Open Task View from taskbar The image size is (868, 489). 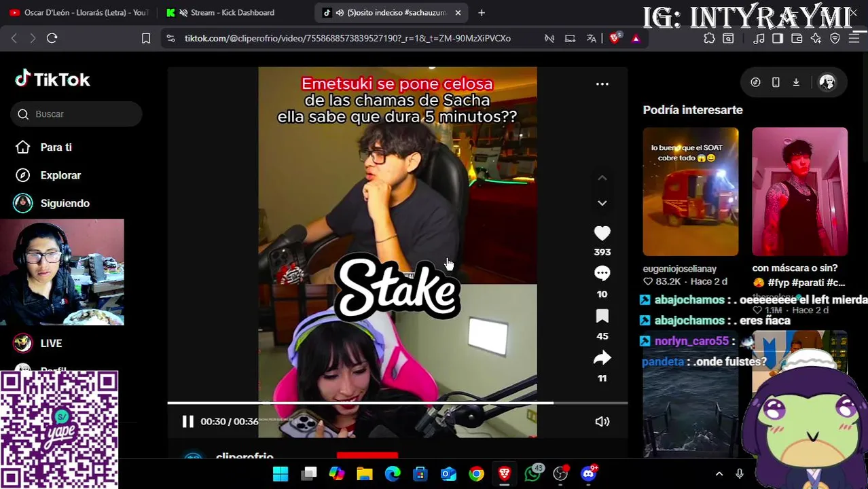click(309, 473)
